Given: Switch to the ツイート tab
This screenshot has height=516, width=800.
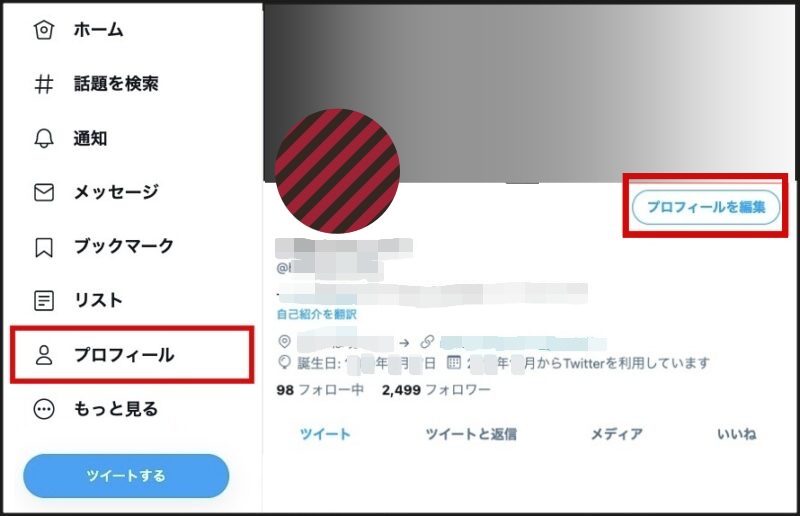Looking at the screenshot, I should point(325,434).
